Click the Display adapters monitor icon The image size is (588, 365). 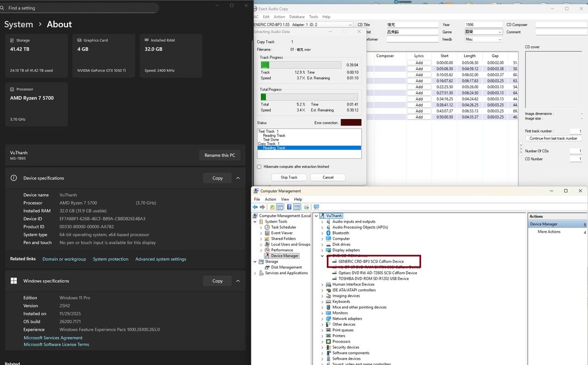tap(329, 250)
